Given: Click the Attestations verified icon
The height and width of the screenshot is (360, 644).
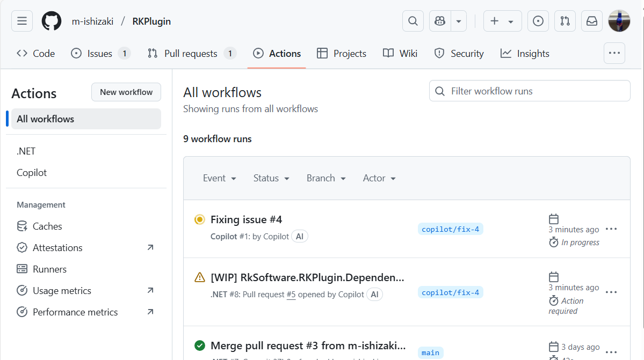Looking at the screenshot, I should tap(22, 248).
